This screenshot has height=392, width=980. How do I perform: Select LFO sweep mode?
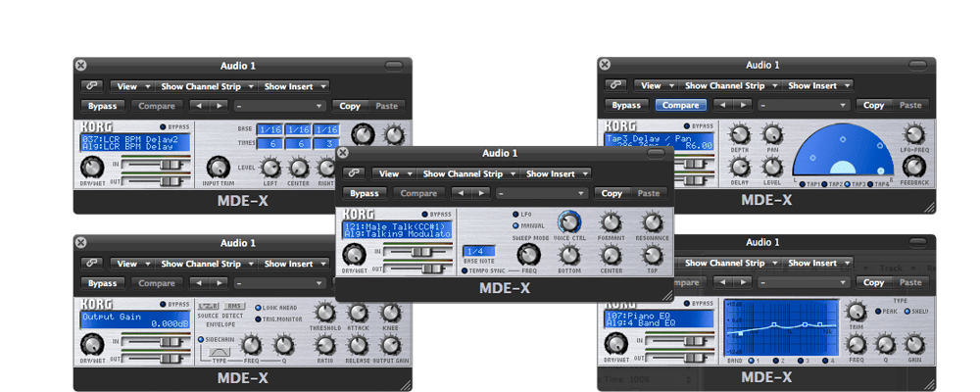[x=516, y=214]
